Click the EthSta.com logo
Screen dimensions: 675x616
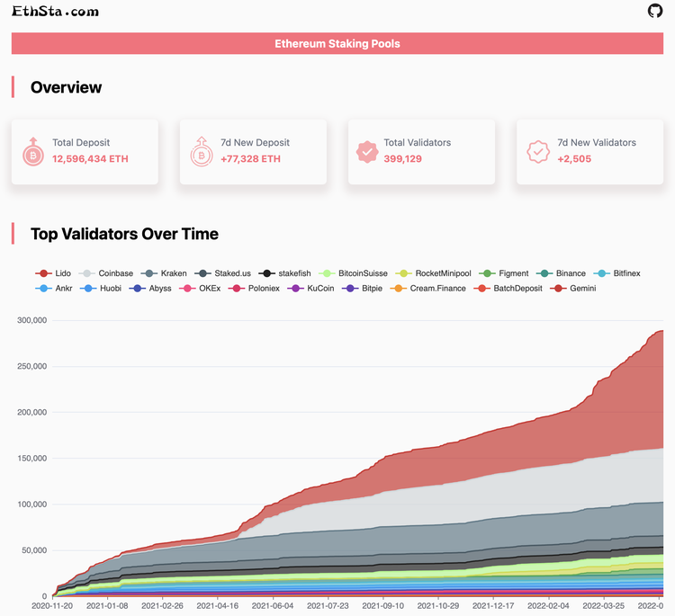55,11
